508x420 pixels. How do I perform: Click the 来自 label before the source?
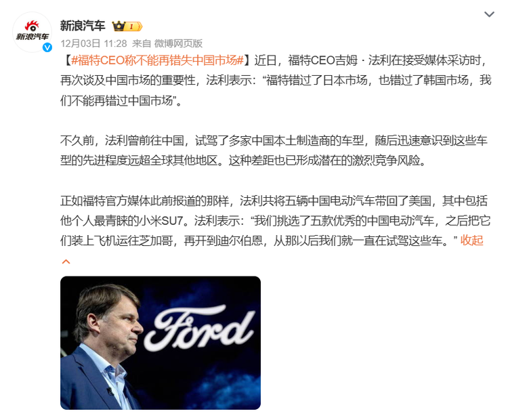pos(142,43)
